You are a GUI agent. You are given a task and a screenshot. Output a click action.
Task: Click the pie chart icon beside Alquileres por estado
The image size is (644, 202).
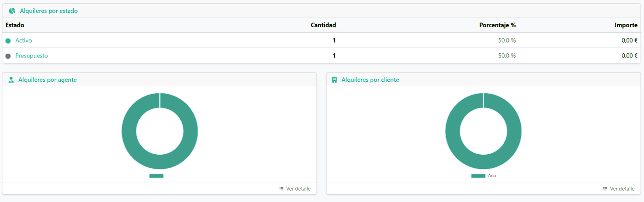coord(12,11)
